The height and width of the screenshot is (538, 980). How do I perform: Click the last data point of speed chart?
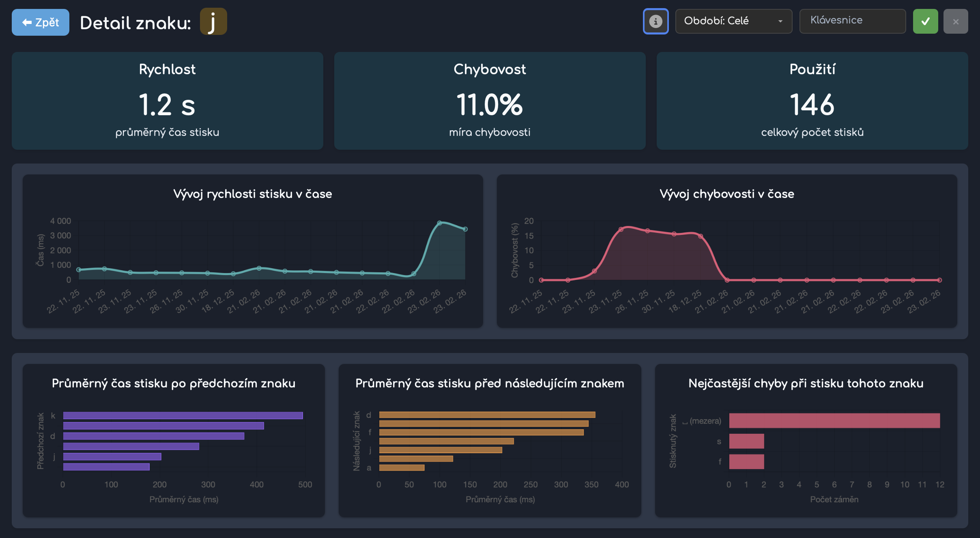pos(465,229)
